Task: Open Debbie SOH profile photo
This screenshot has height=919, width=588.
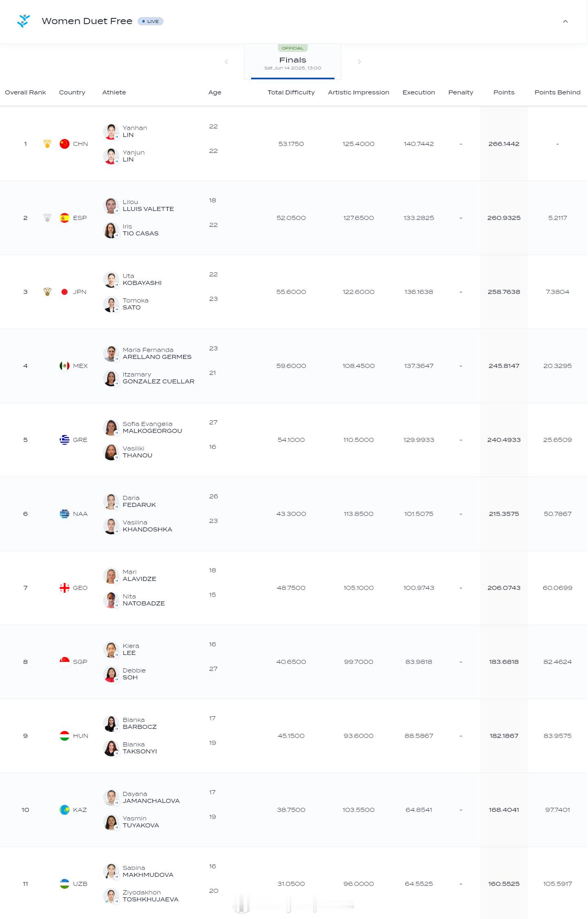Action: (111, 674)
